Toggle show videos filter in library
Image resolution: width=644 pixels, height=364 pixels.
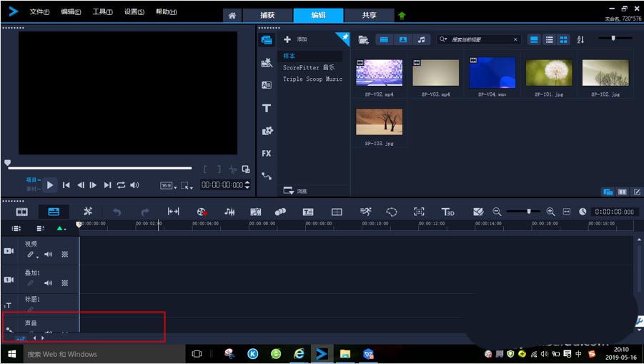(384, 39)
